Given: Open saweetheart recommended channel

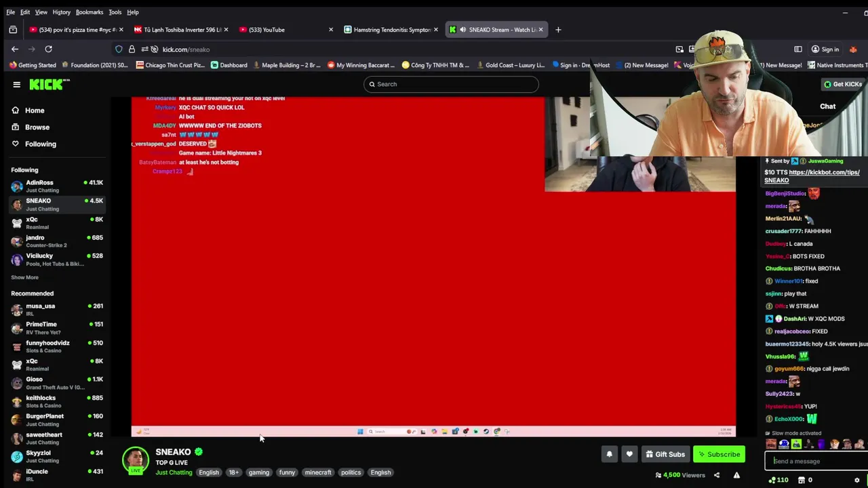Looking at the screenshot, I should click(x=57, y=438).
